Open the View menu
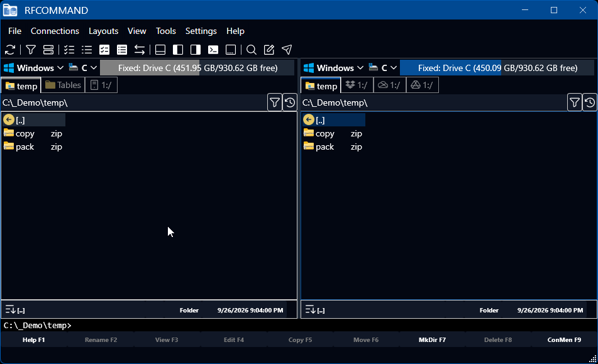 coord(137,31)
